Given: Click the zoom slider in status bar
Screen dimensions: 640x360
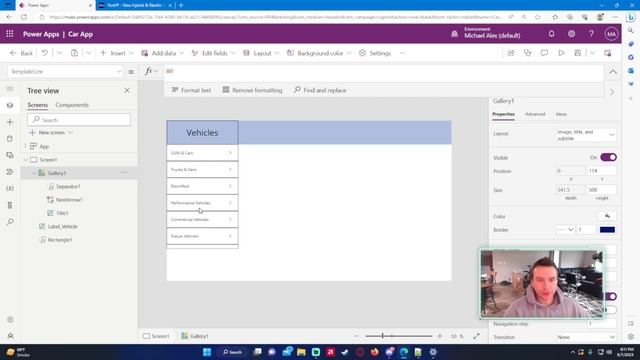Looking at the screenshot, I should [398, 336].
